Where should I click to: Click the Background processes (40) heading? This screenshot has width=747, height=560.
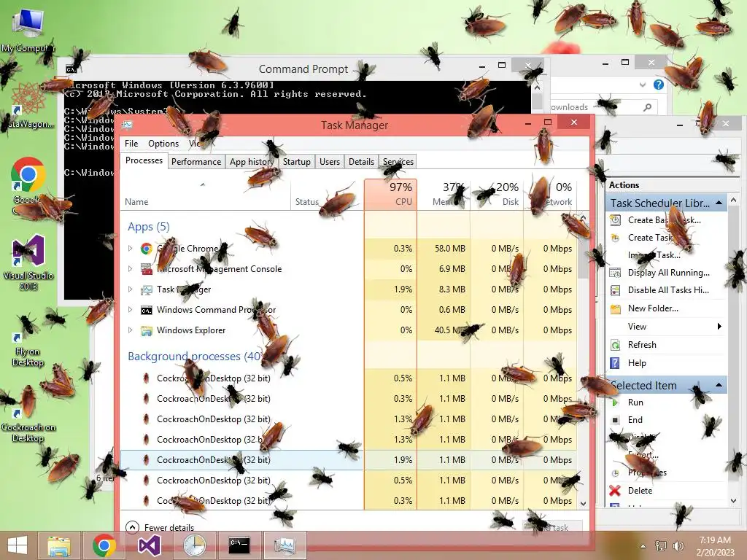point(195,356)
